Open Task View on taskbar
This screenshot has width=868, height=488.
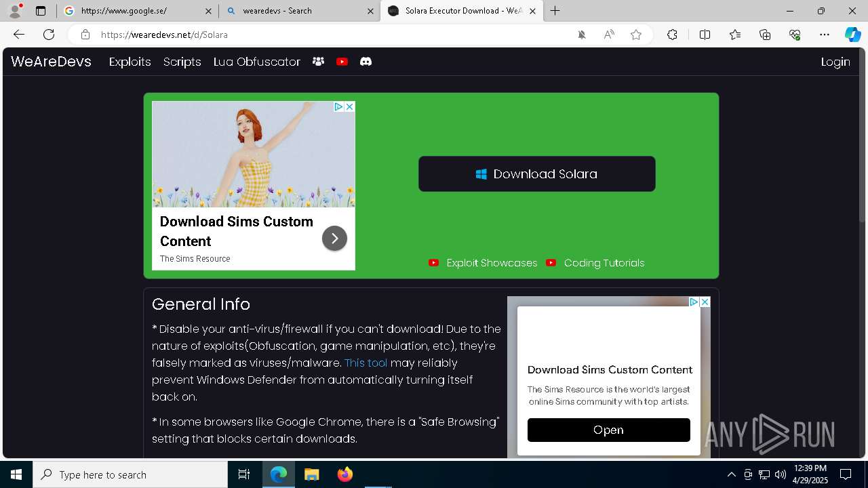[244, 474]
